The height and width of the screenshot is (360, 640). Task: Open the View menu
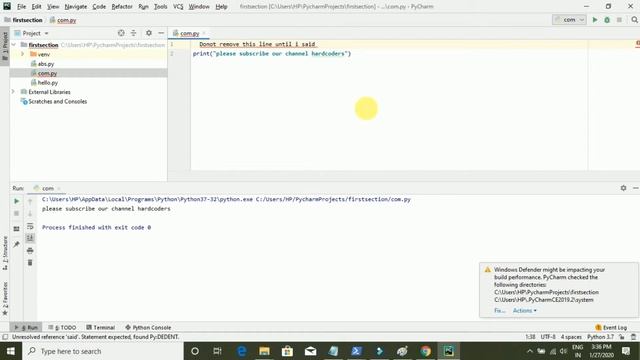pyautogui.click(x=53, y=7)
